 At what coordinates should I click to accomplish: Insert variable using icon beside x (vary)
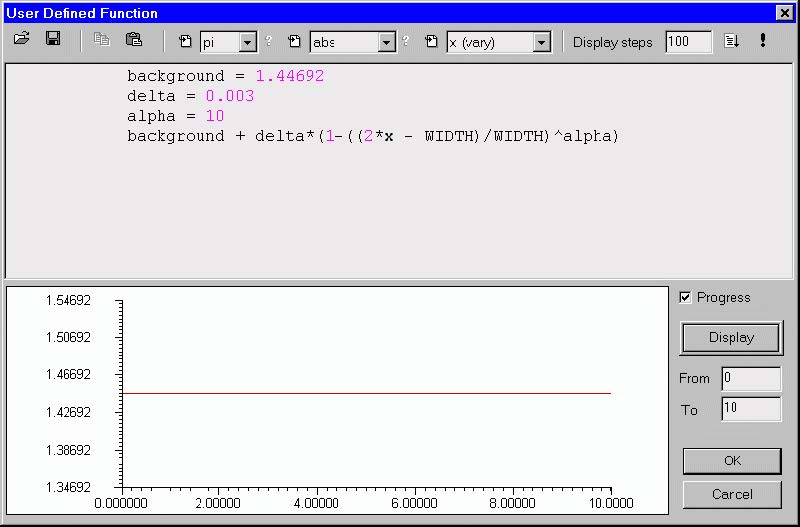click(432, 41)
